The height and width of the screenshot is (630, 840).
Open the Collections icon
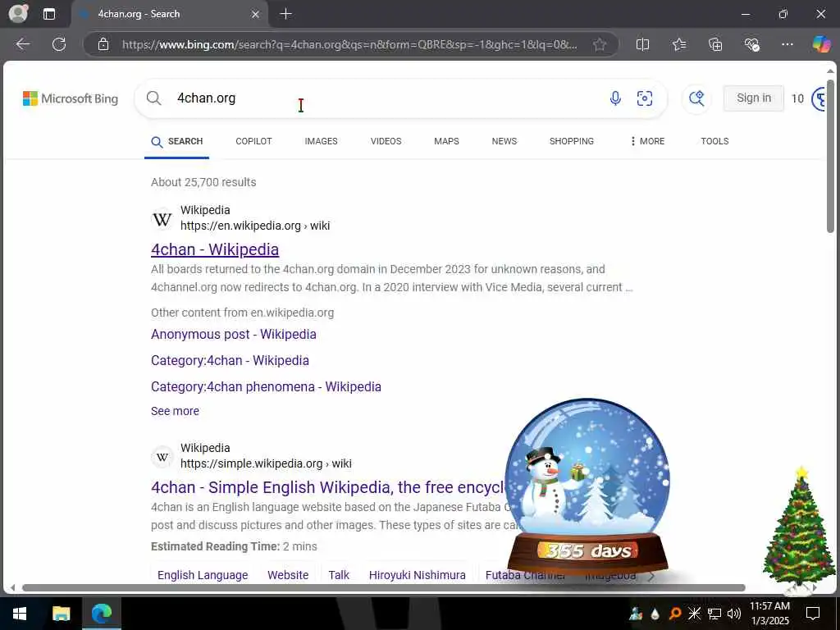tap(715, 44)
